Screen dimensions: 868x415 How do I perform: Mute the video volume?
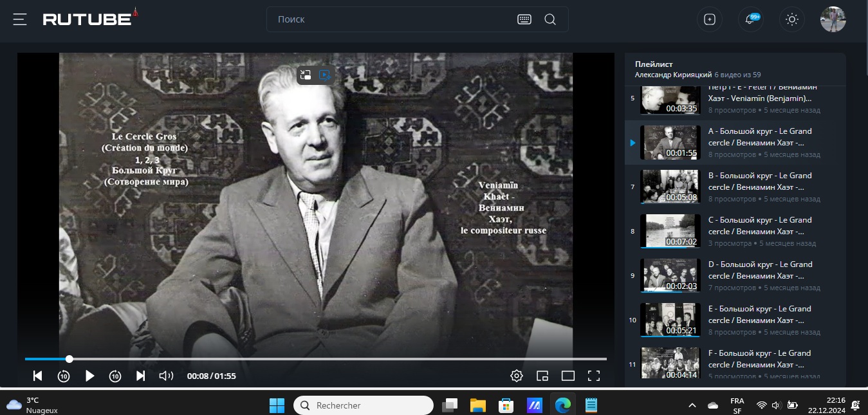click(166, 376)
